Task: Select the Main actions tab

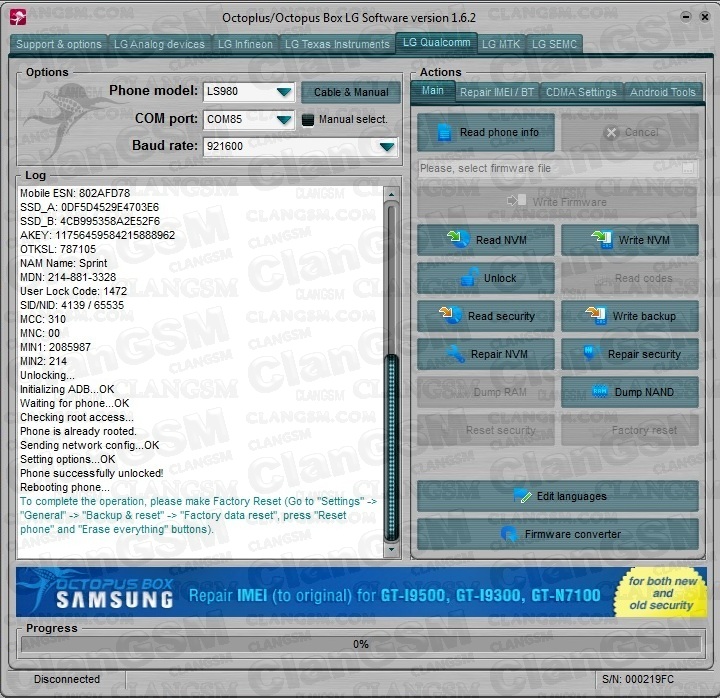Action: (x=433, y=90)
